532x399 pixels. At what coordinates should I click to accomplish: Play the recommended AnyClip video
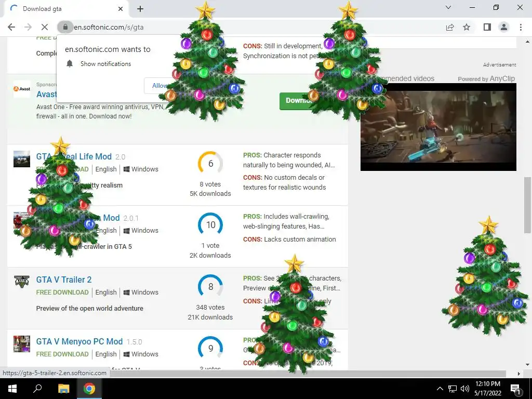click(438, 127)
